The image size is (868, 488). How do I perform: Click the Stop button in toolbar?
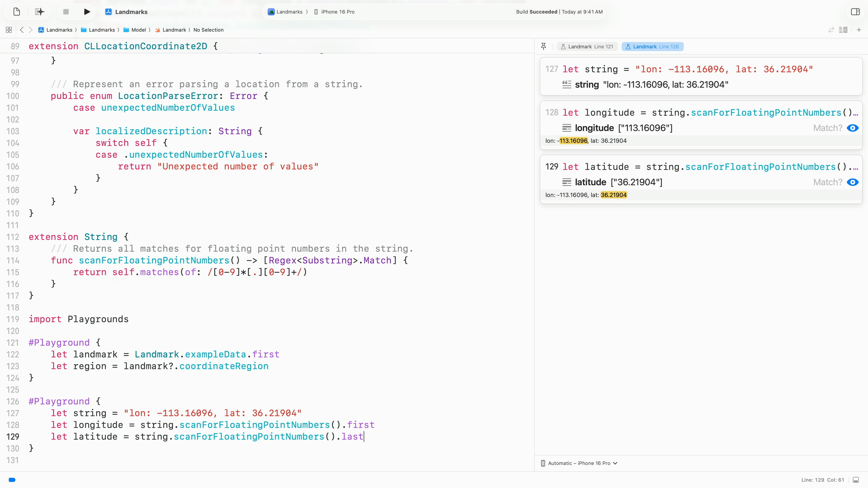click(66, 12)
